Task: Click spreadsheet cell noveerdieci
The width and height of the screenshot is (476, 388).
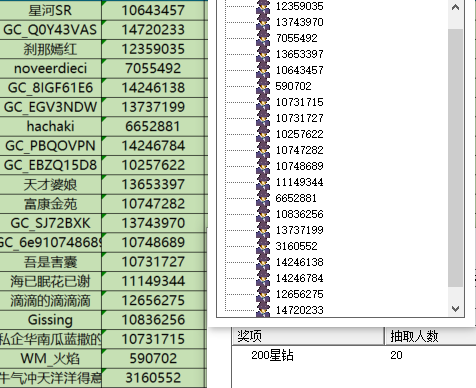Action: pyautogui.click(x=50, y=68)
